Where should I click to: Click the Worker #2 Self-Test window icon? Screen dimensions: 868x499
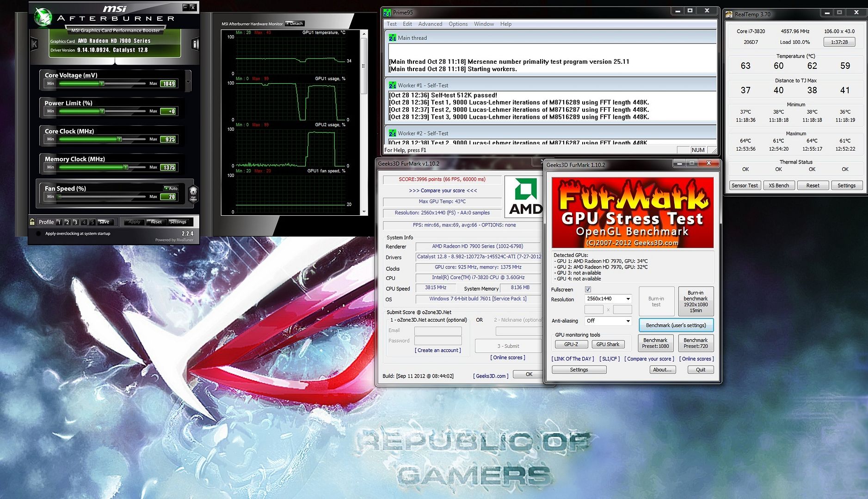coord(392,133)
